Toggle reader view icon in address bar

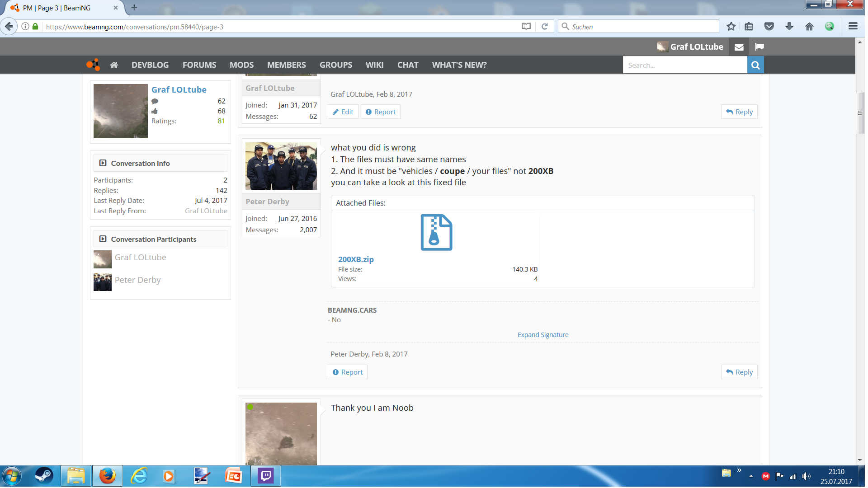pyautogui.click(x=526, y=27)
